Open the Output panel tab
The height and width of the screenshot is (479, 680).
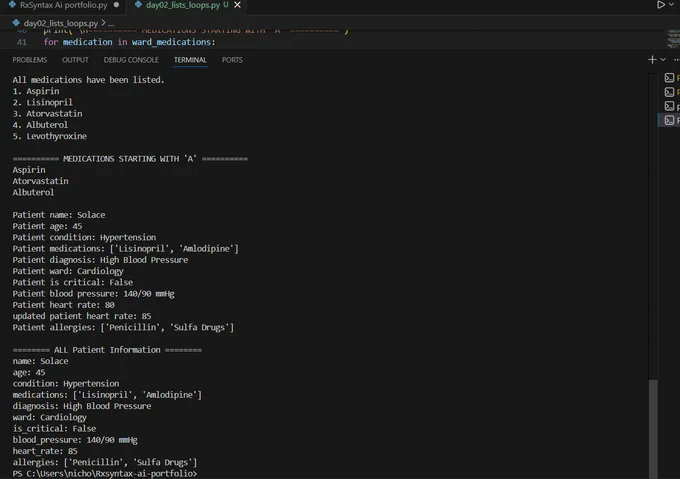(75, 60)
